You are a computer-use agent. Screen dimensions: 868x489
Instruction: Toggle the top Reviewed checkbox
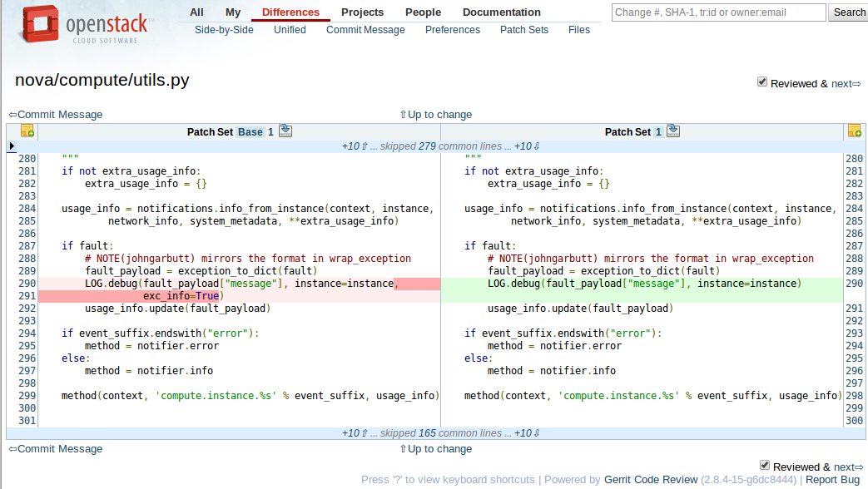pyautogui.click(x=762, y=81)
